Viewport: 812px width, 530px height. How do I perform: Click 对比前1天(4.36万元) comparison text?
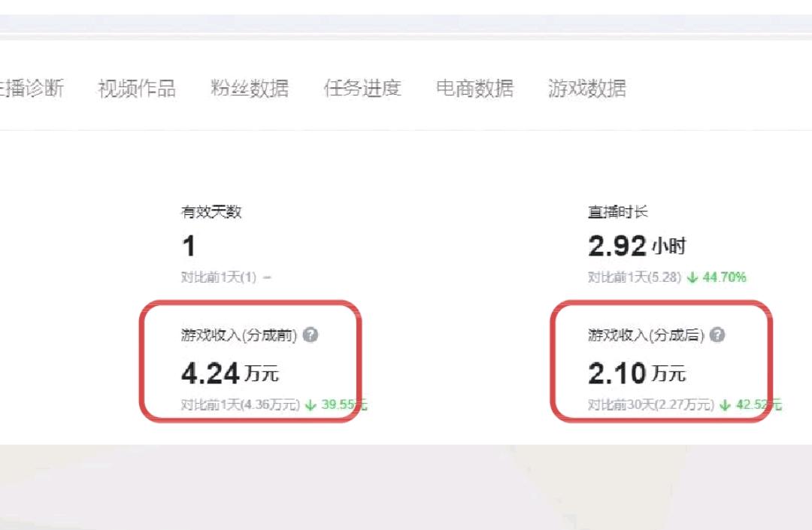click(x=241, y=404)
